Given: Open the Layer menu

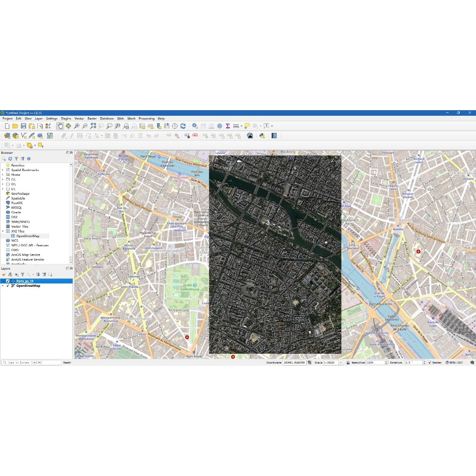Looking at the screenshot, I should click(x=39, y=119).
